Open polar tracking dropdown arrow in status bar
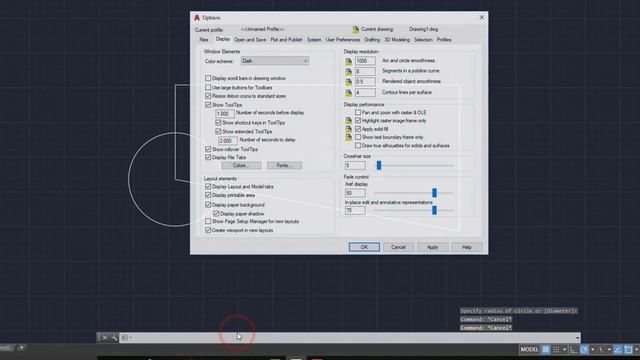 coord(592,349)
